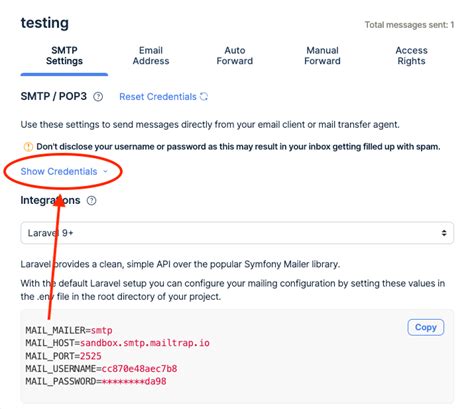Click the Integrations help question icon
The width and height of the screenshot is (474, 409).
pos(91,201)
